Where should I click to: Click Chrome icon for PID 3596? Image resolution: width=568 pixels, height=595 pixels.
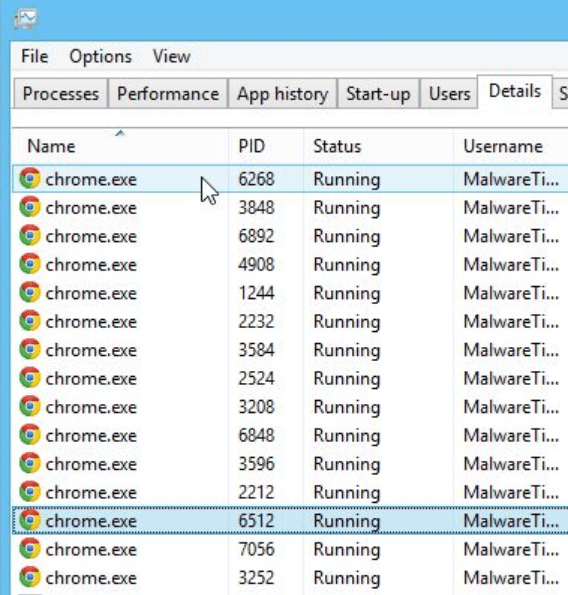pyautogui.click(x=30, y=463)
